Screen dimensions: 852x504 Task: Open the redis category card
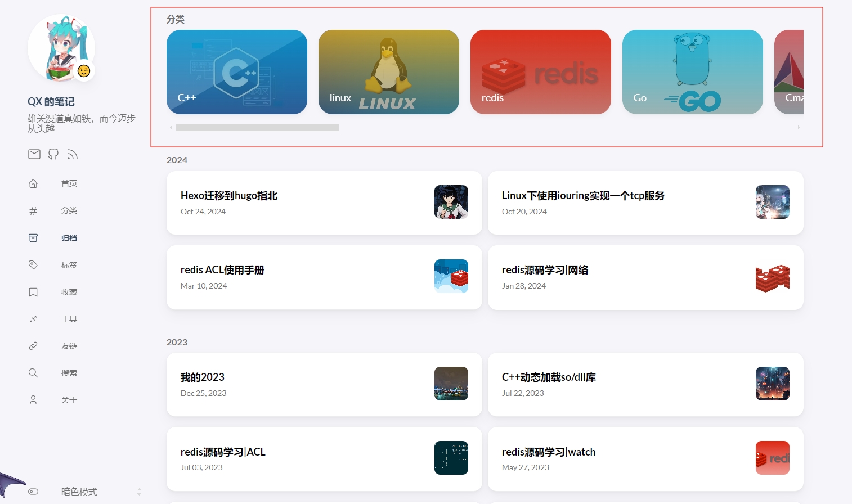tap(541, 72)
